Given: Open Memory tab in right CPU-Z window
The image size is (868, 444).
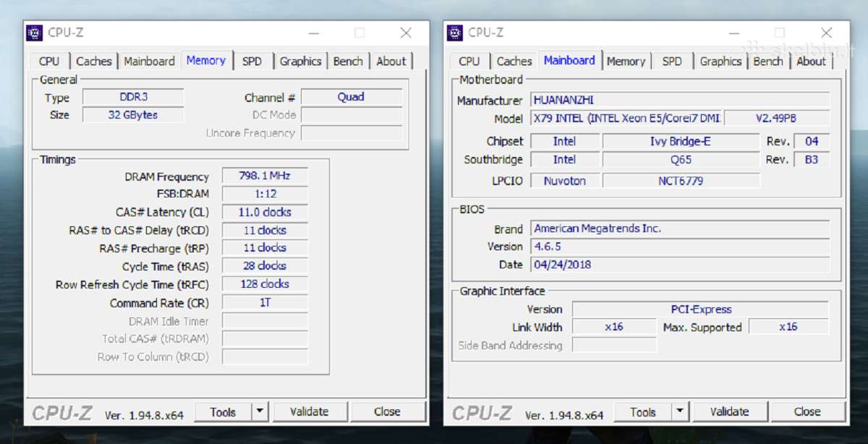Looking at the screenshot, I should [x=626, y=61].
